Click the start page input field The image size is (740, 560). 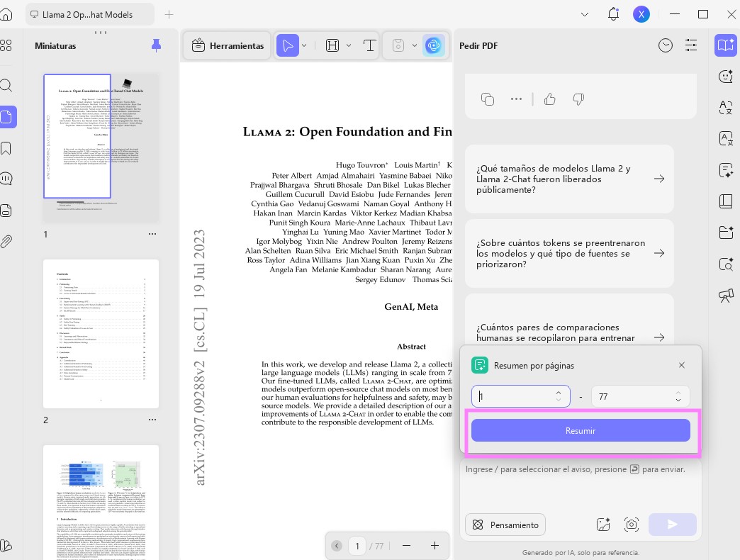tap(520, 396)
